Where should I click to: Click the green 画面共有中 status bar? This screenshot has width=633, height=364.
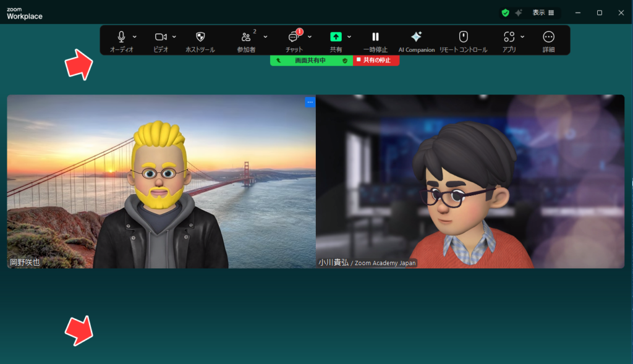pyautogui.click(x=310, y=61)
